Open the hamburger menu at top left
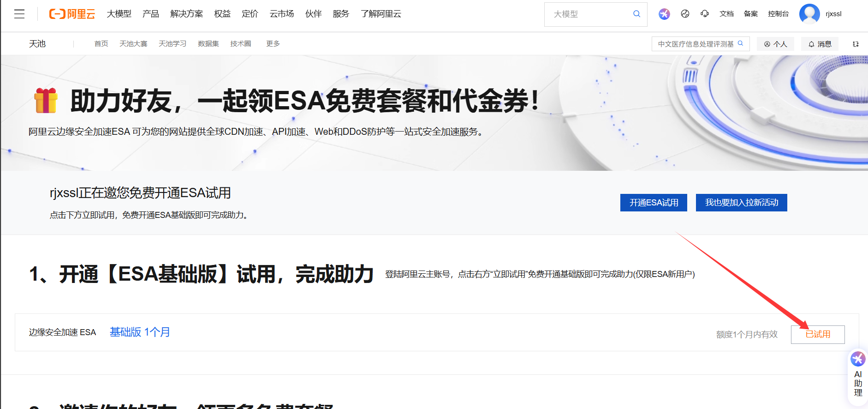Viewport: 868px width, 409px height. 19,14
